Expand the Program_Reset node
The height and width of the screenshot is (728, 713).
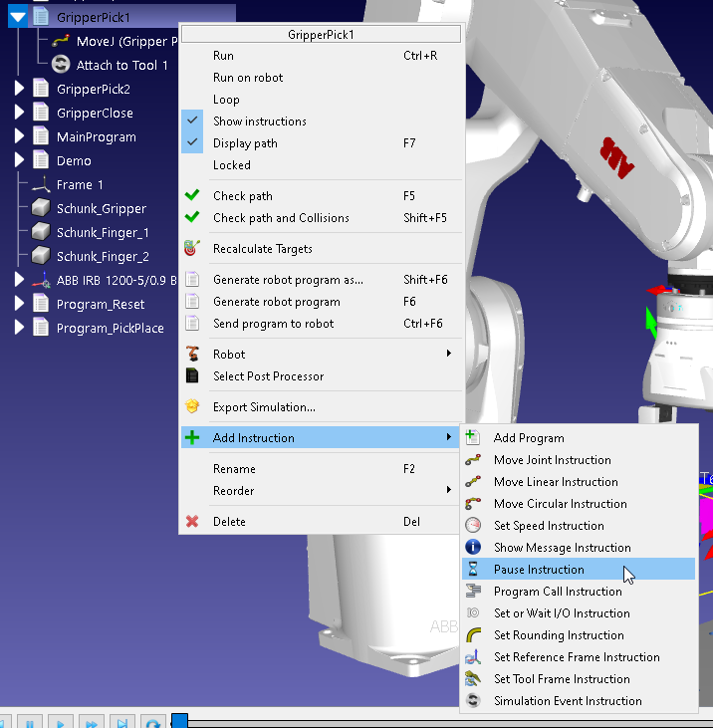(19, 304)
